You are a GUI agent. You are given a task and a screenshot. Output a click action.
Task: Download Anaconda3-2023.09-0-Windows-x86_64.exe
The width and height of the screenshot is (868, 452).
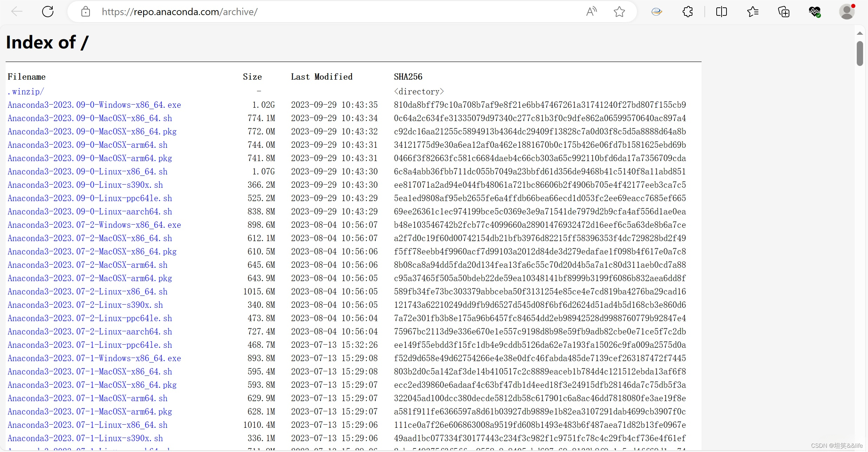94,105
